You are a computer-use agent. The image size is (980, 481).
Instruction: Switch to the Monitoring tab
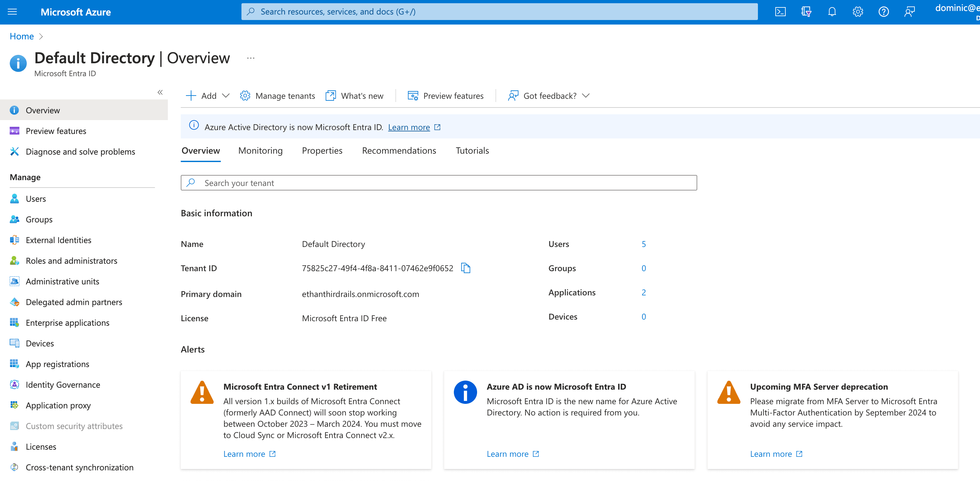pyautogui.click(x=260, y=150)
